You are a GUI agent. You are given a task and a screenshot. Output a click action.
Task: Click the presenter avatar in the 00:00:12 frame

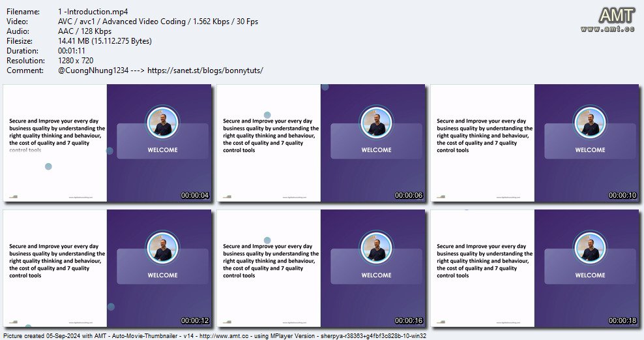point(162,248)
